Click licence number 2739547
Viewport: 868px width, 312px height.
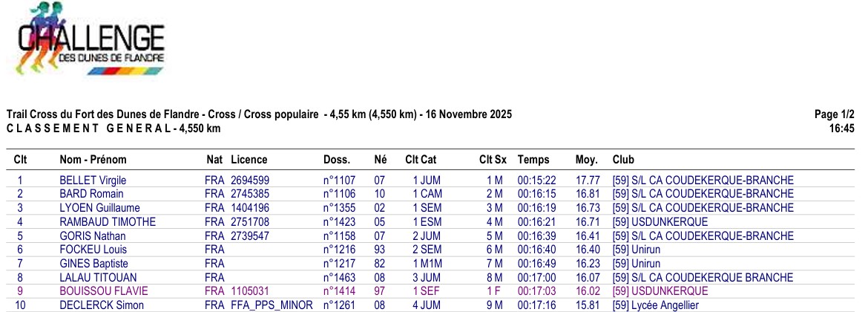[250, 235]
